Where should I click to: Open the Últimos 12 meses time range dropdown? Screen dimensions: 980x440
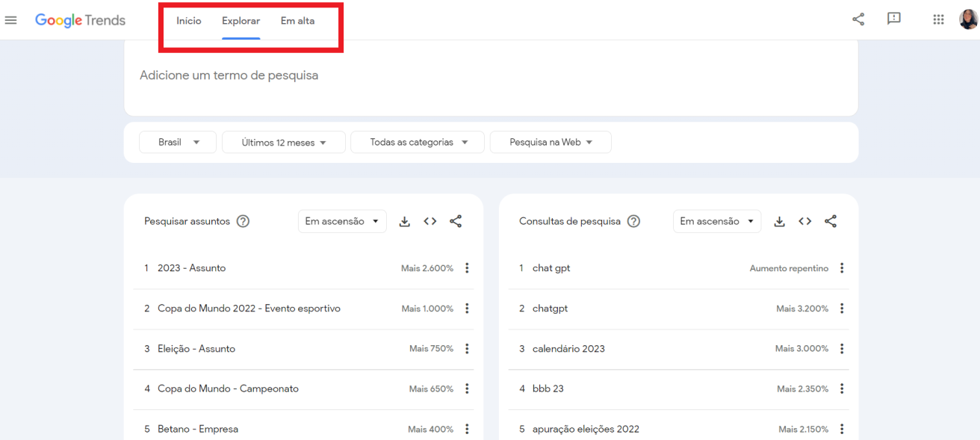pyautogui.click(x=284, y=142)
